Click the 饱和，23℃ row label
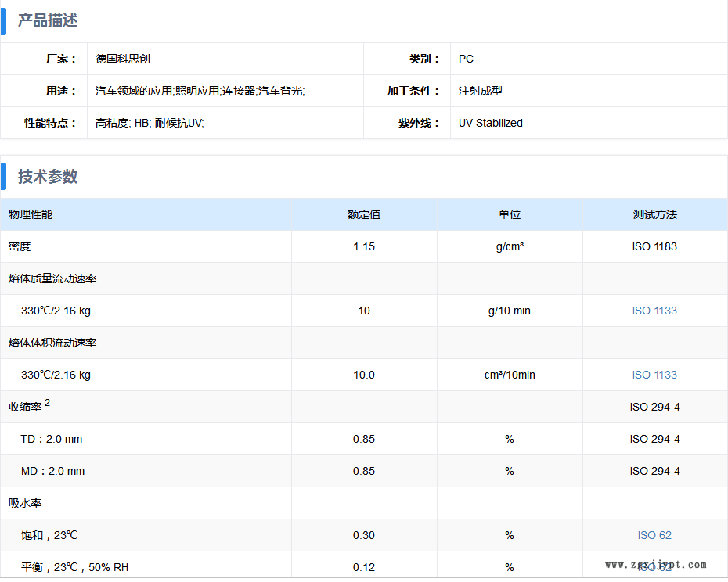 tap(49, 535)
